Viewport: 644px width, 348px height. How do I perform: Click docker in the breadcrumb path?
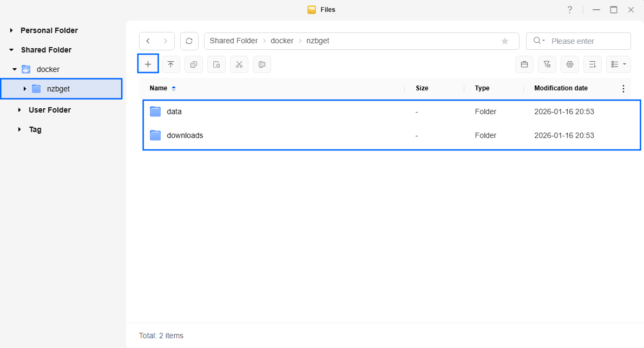(x=281, y=41)
